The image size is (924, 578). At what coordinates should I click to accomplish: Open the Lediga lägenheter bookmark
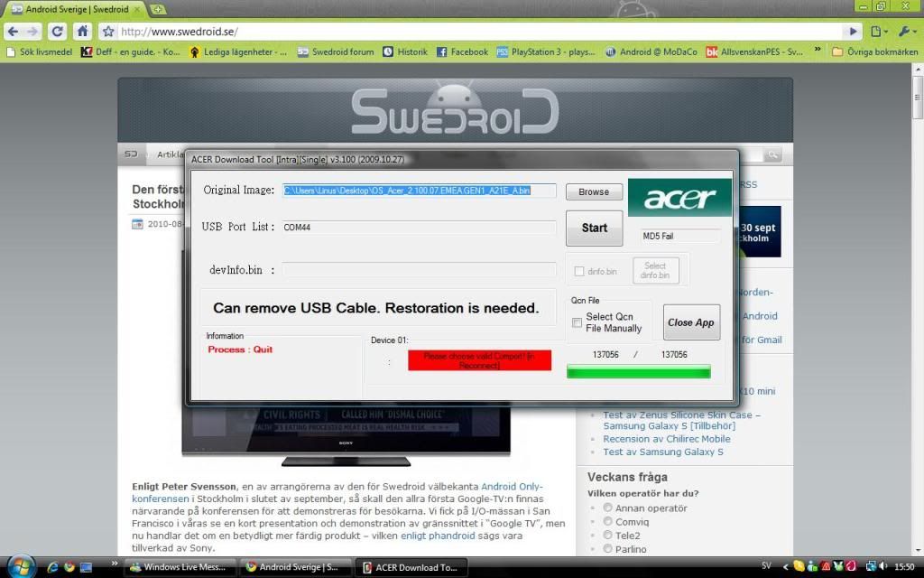238,51
